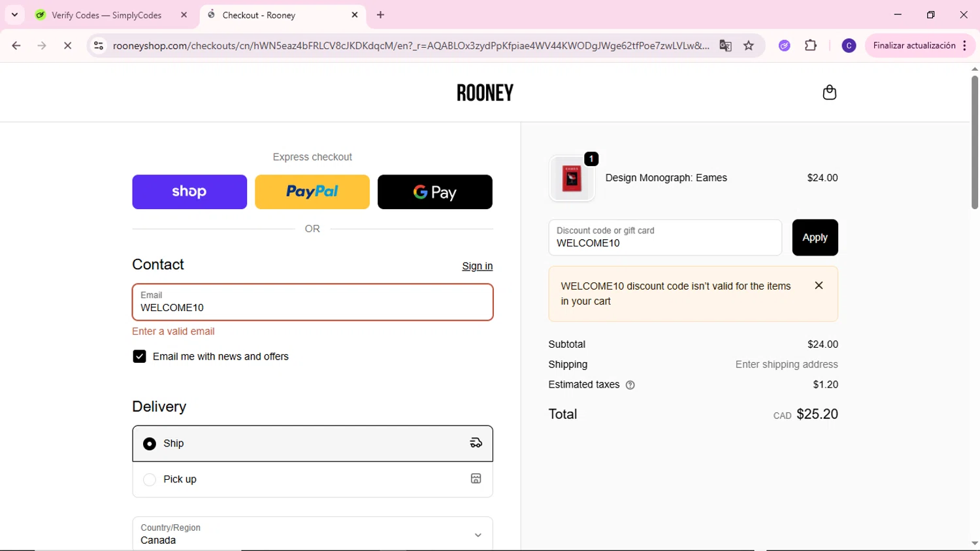Image resolution: width=980 pixels, height=551 pixels.
Task: Uncheck Email me with news and offers
Action: 139,356
